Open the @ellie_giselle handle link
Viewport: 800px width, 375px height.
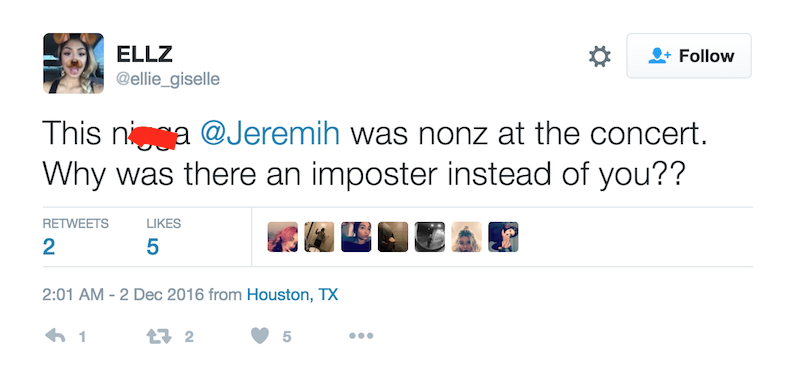click(168, 80)
